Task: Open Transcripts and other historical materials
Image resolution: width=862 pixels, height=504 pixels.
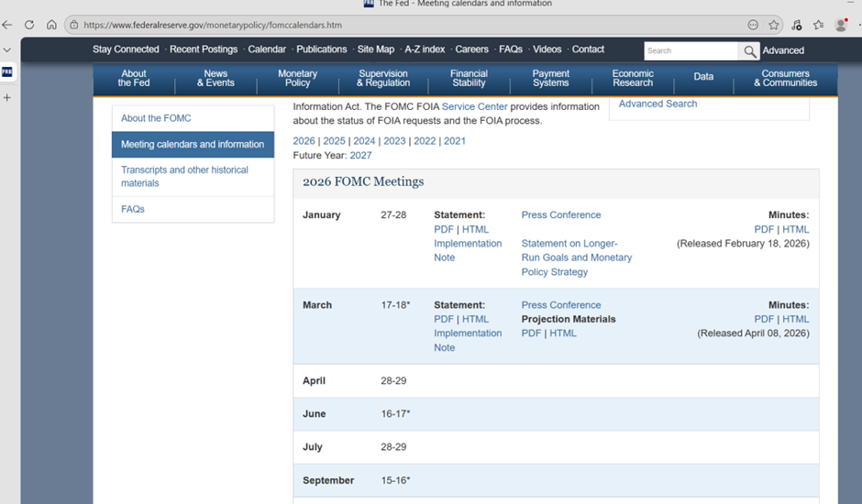Action: (x=193, y=177)
